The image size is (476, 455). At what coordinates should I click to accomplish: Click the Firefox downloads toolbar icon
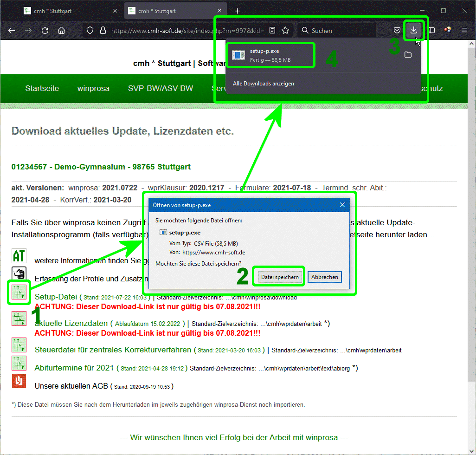tap(413, 31)
